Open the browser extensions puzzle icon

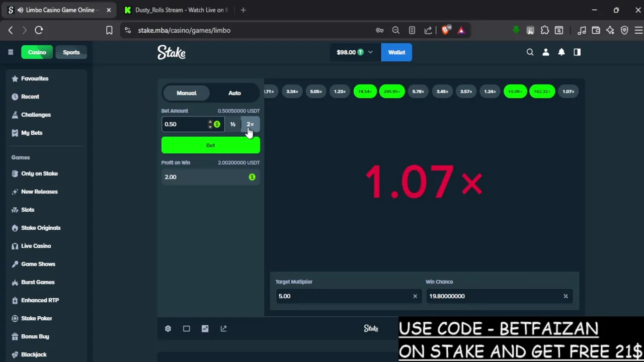[545, 30]
